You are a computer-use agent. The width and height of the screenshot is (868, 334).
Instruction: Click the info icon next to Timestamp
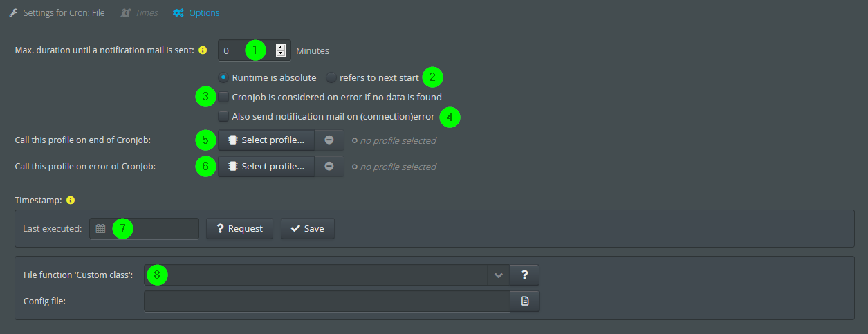point(71,201)
